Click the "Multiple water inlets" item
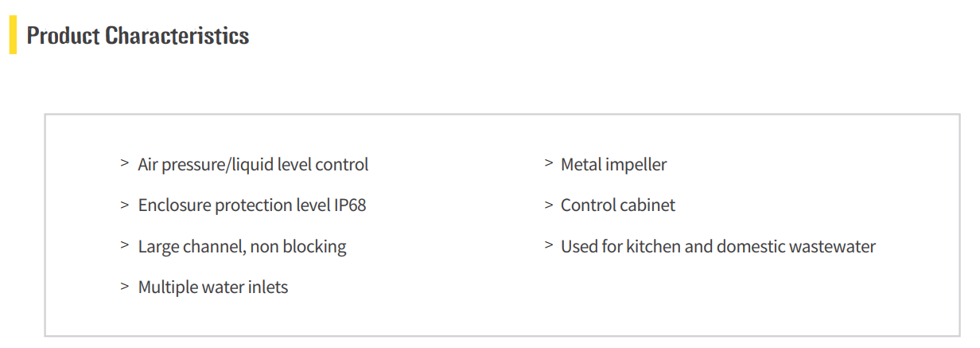The image size is (980, 348). 212,287
